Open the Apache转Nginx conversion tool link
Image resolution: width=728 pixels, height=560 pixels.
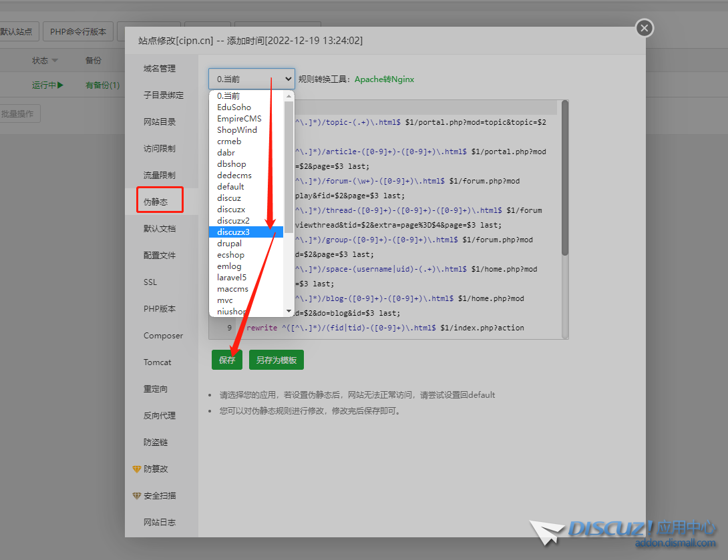click(384, 79)
